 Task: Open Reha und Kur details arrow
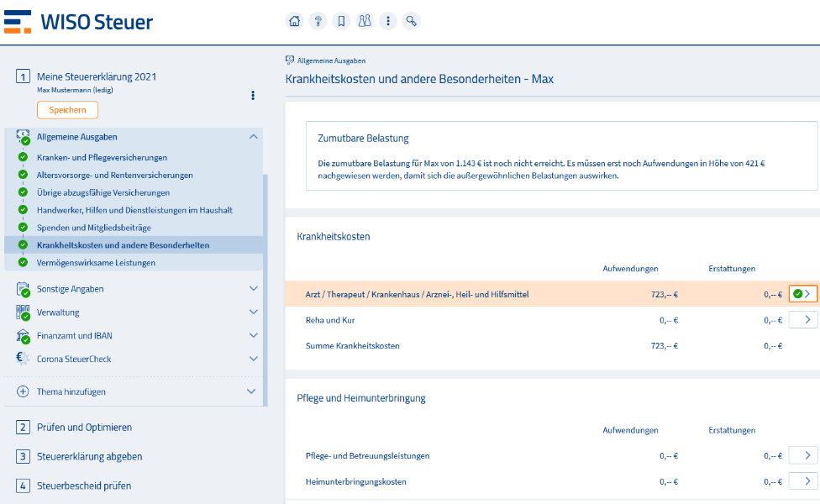coord(802,320)
